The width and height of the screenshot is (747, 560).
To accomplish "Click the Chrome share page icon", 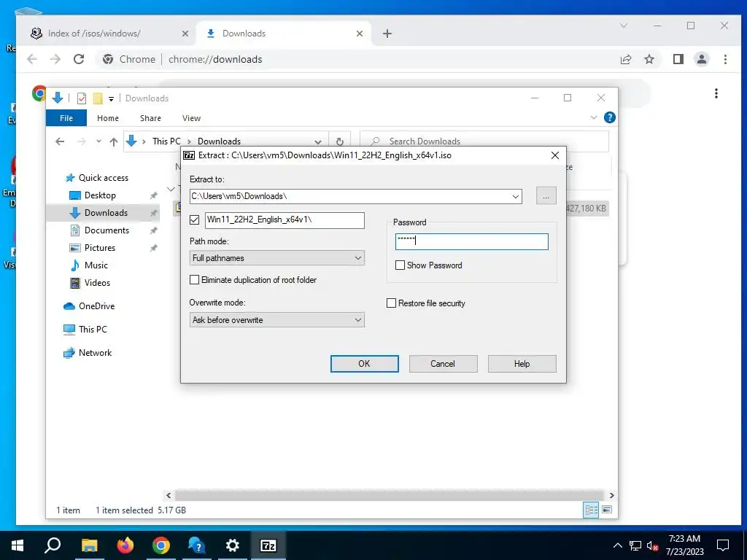I will tap(626, 60).
